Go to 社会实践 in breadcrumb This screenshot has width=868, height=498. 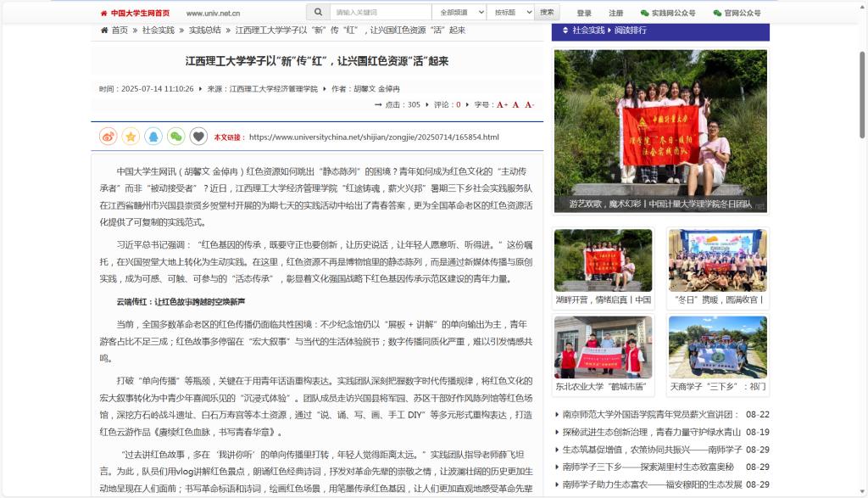[x=158, y=31]
